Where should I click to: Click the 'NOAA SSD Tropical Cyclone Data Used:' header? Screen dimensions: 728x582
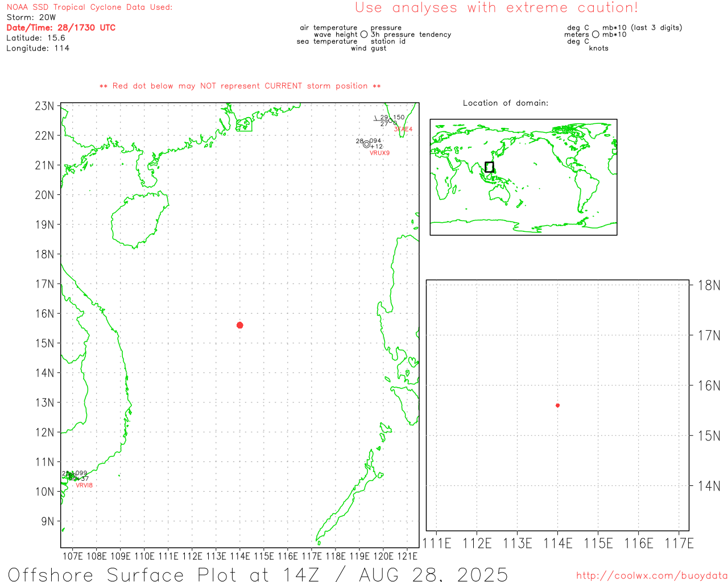89,7
